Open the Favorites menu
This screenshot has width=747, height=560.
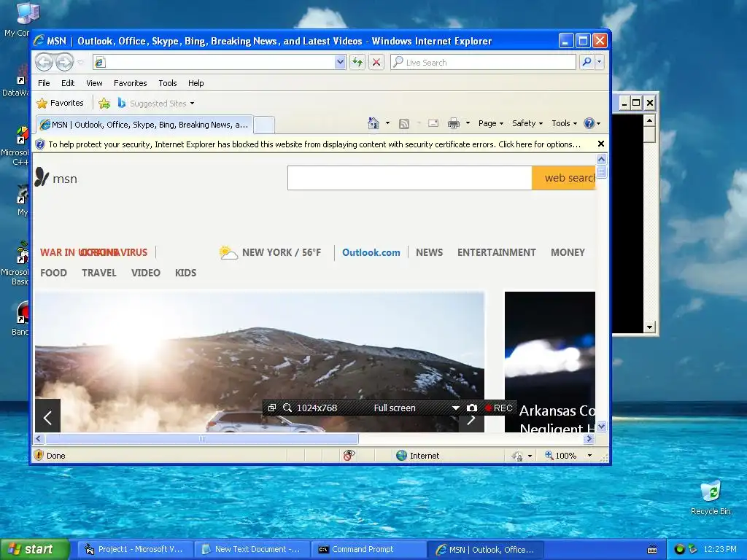tap(130, 83)
